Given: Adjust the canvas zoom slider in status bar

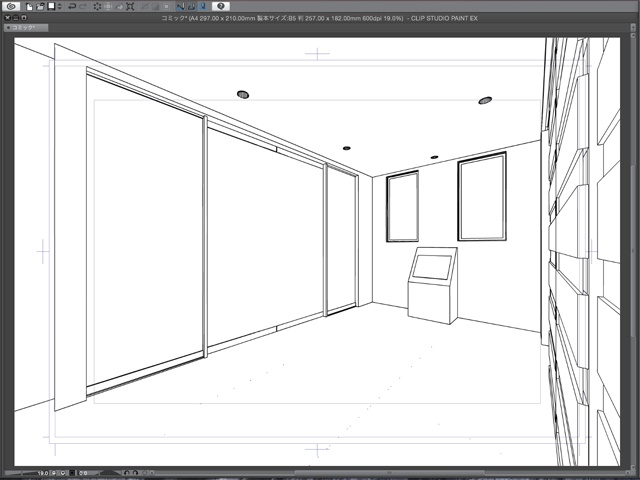Looking at the screenshot, I should [20, 473].
